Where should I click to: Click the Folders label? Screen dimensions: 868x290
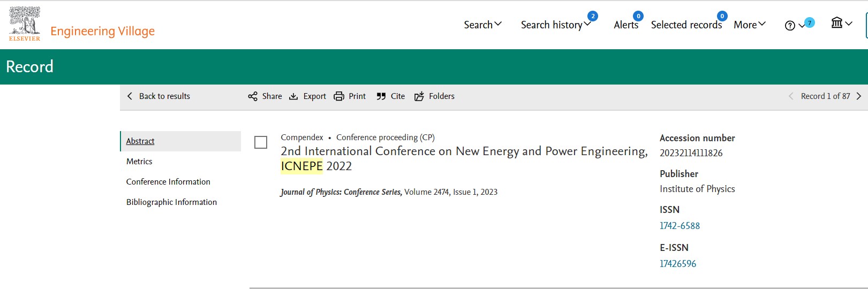tap(442, 96)
